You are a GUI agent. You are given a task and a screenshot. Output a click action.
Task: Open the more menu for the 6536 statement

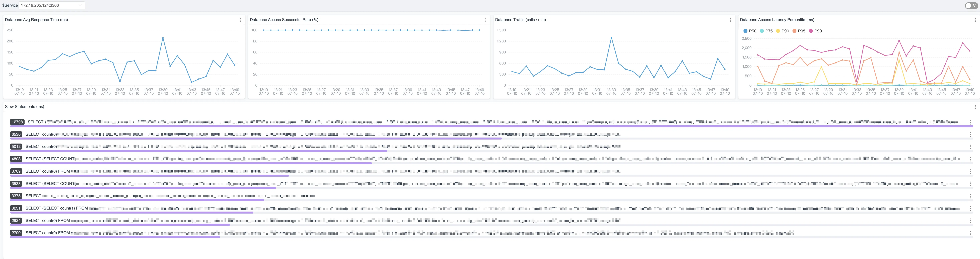tap(970, 135)
